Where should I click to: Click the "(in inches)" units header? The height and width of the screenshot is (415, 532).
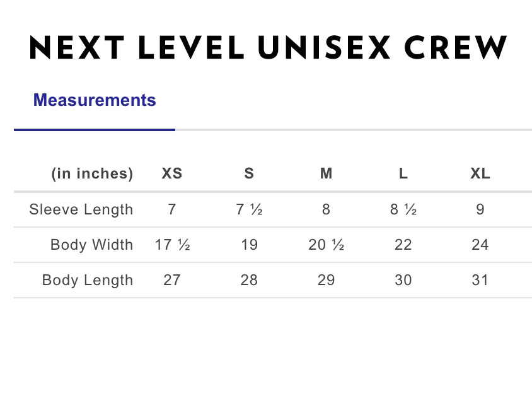(92, 174)
